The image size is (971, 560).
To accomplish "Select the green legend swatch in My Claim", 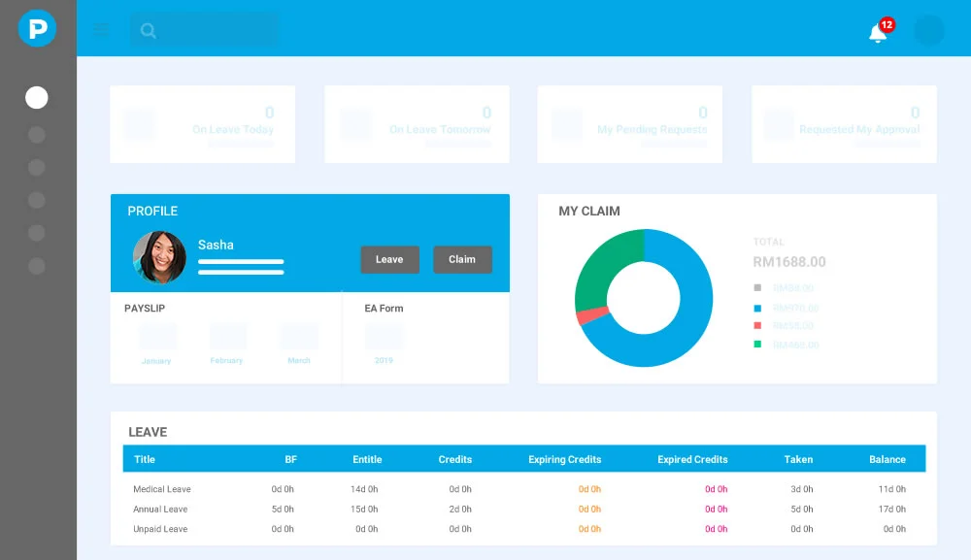I will [758, 345].
